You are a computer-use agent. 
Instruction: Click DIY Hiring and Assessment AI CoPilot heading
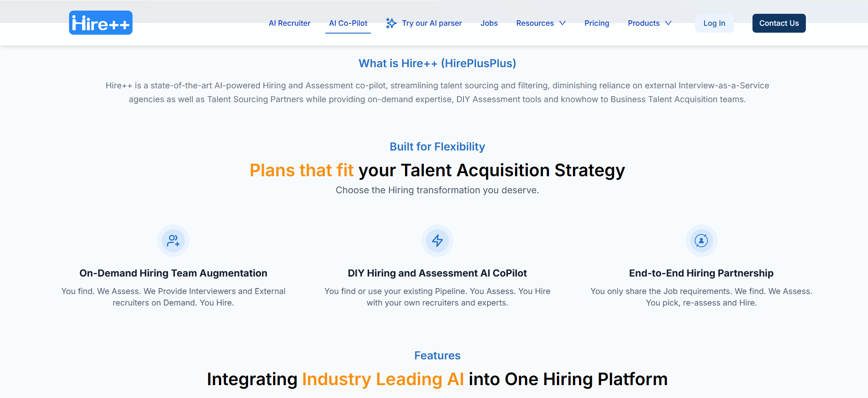click(x=437, y=273)
